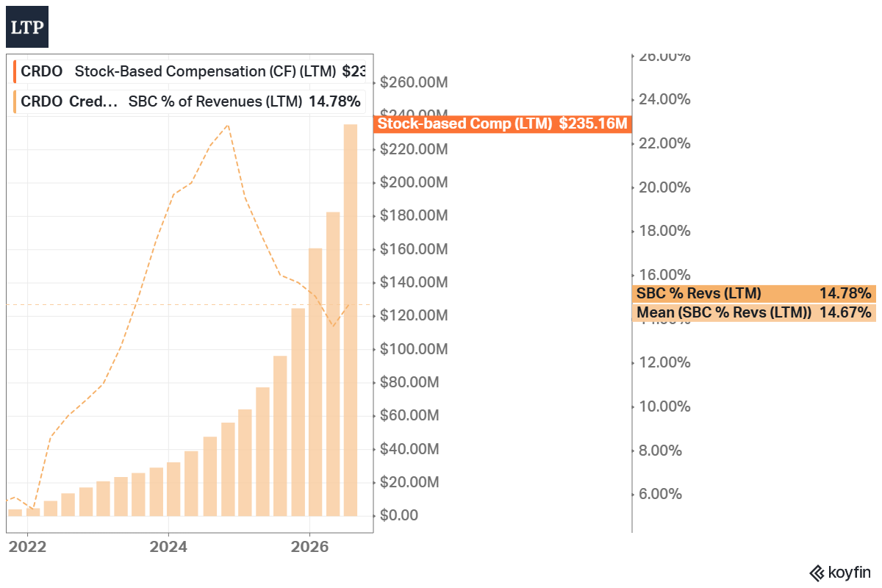Click the dark orange legend color marker
Viewport: 882px width, 588px height.
(x=15, y=72)
